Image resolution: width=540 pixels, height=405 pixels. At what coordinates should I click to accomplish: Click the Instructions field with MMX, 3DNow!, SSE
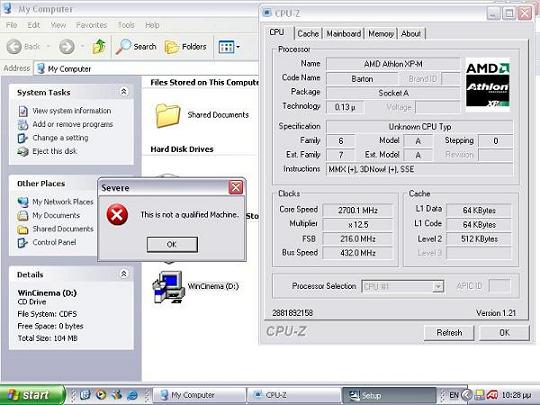(x=419, y=169)
